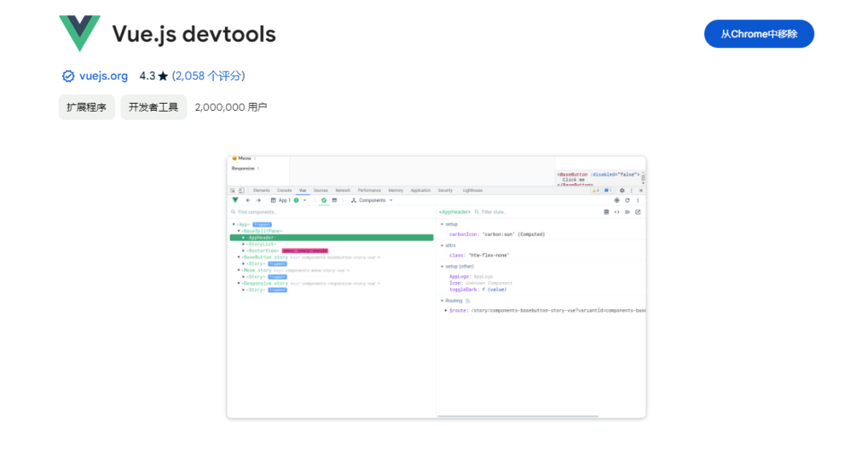Select the Vue tab in preview devtools
The height and width of the screenshot is (449, 868).
[302, 190]
